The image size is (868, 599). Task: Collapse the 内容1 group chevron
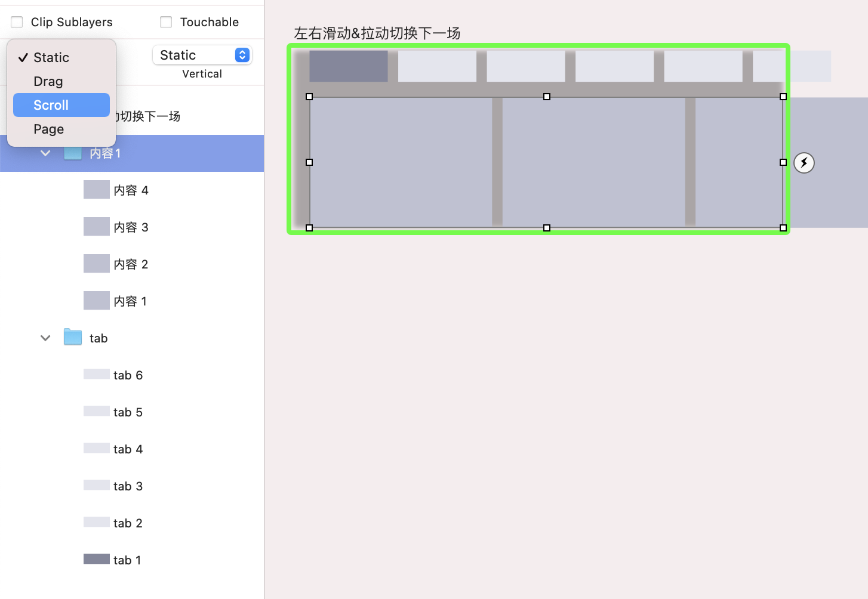(x=45, y=153)
